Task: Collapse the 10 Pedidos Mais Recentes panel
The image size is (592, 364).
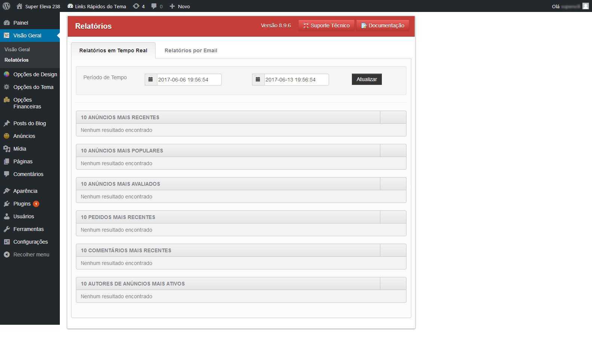Action: tap(393, 217)
